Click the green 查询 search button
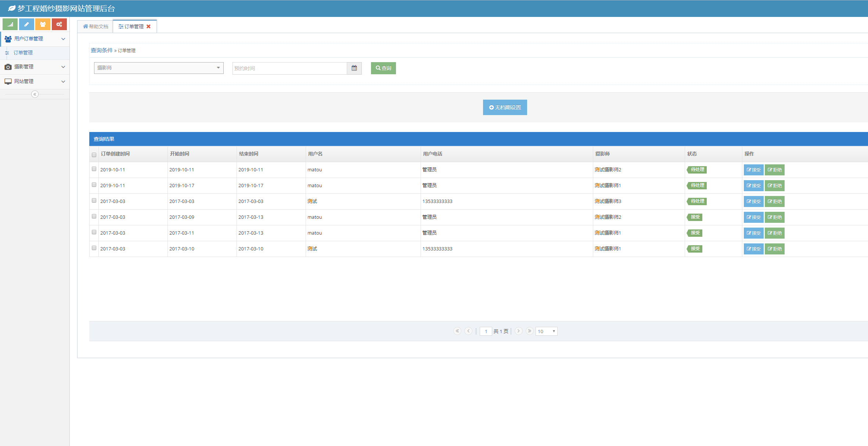Screen dimensions: 868x446 pyautogui.click(x=383, y=68)
